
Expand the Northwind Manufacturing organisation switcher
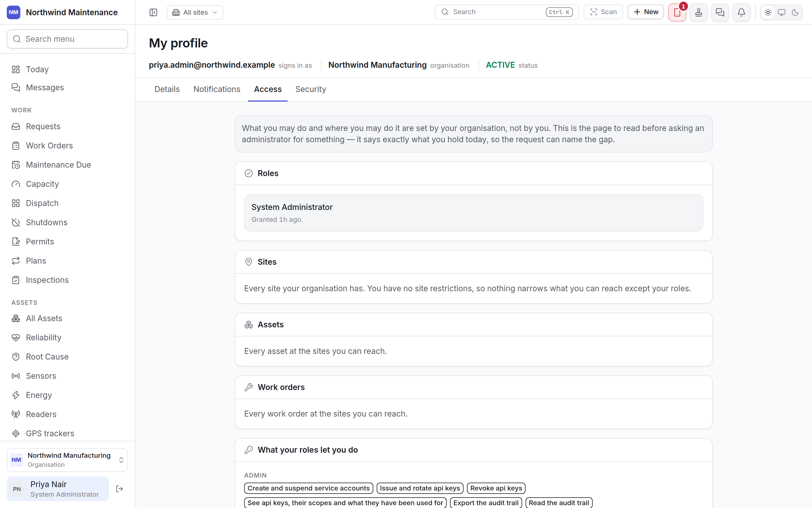point(67,460)
